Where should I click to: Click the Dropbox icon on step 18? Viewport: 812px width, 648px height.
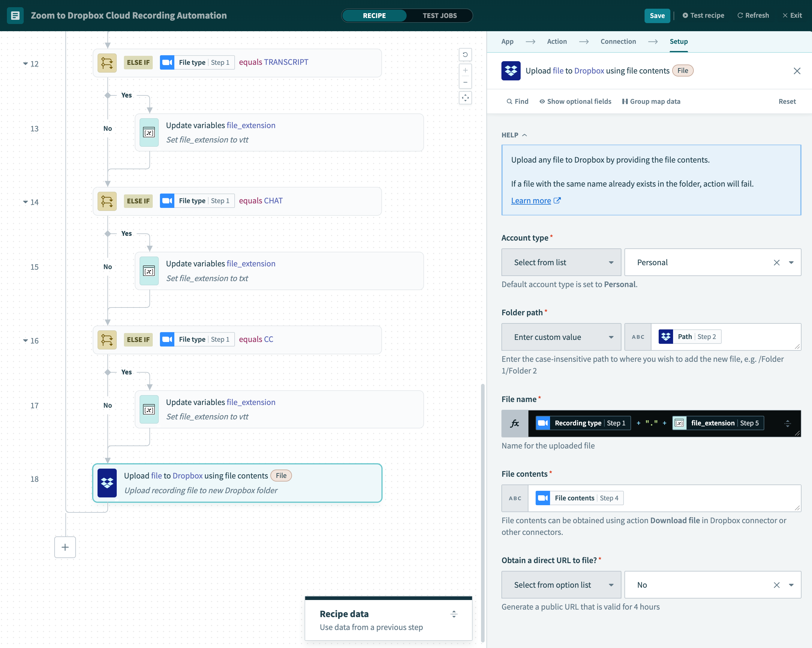pyautogui.click(x=107, y=483)
